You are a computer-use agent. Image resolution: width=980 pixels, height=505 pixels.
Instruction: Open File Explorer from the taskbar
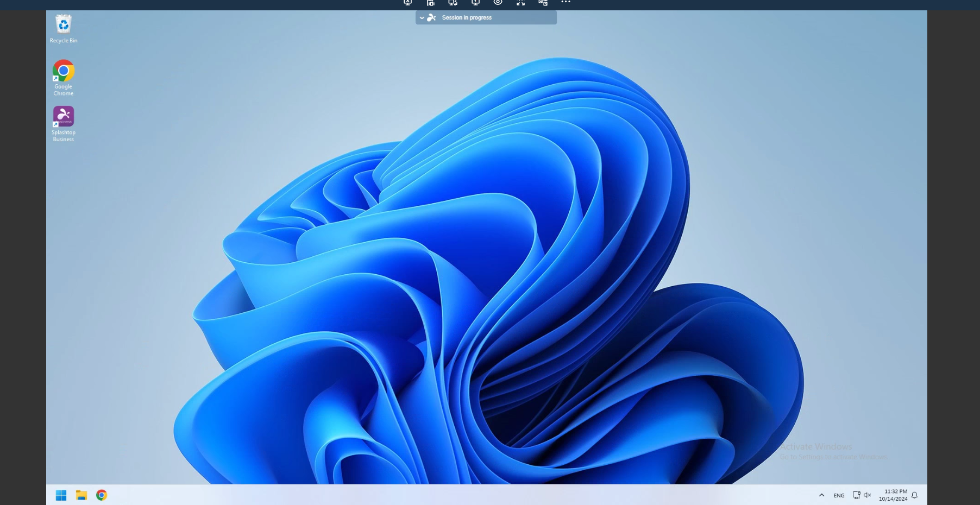coord(81,495)
